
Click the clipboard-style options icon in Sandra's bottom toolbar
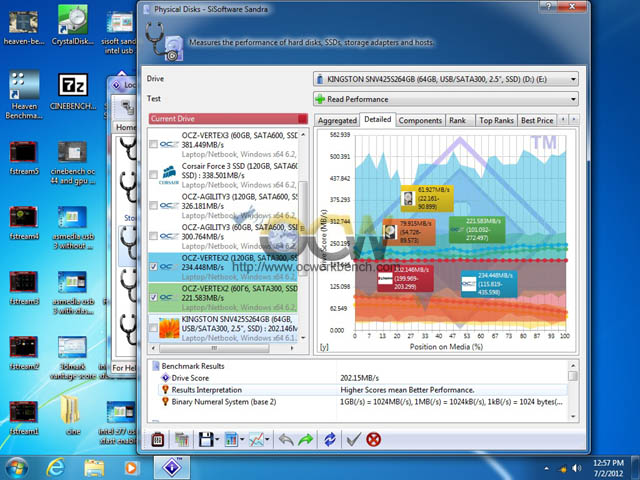point(158,440)
